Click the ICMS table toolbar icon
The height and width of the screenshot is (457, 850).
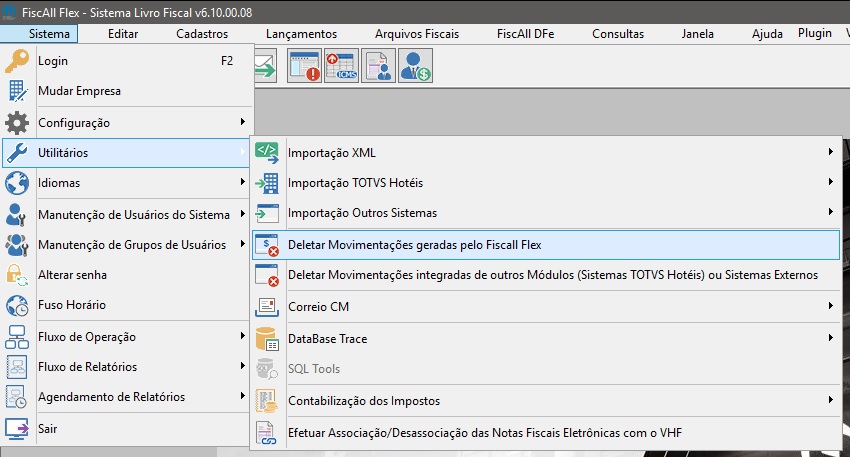342,66
